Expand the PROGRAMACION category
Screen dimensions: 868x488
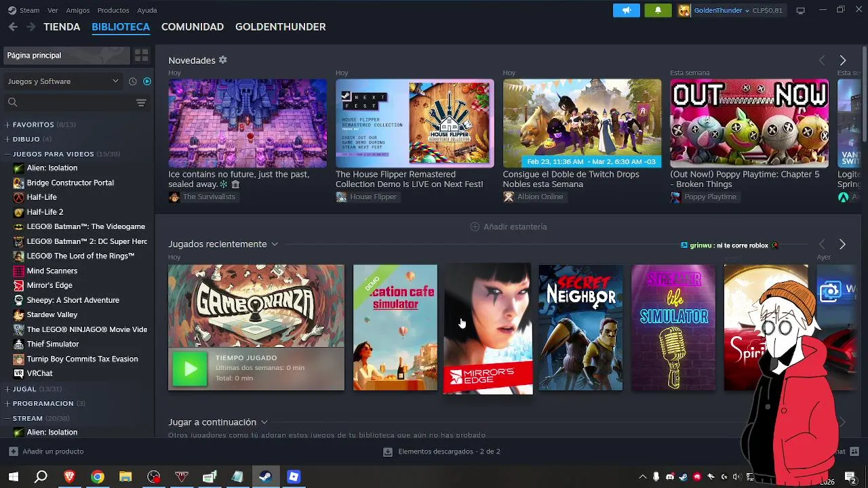point(7,403)
